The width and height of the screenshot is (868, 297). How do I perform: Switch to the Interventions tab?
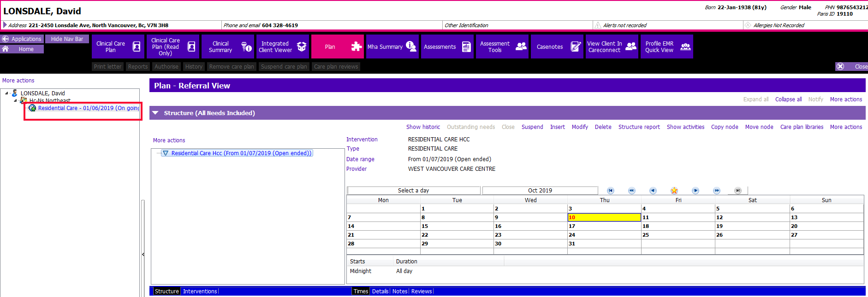[x=200, y=291]
